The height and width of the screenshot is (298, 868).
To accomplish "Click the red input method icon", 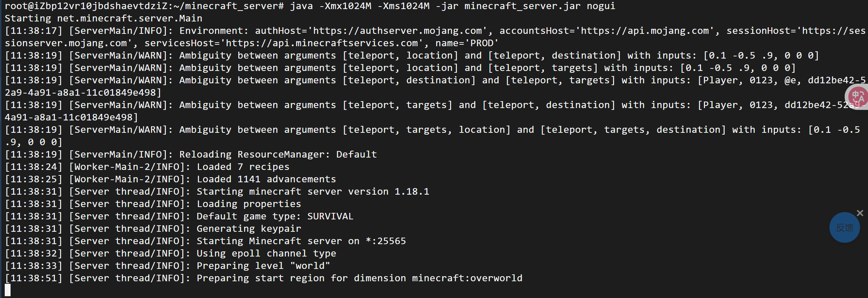I will click(858, 97).
